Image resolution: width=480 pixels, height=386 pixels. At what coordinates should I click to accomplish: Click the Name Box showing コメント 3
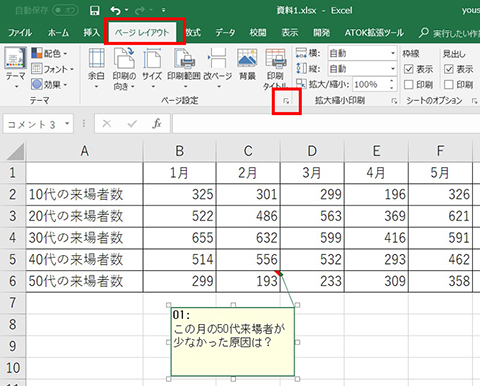coord(33,124)
